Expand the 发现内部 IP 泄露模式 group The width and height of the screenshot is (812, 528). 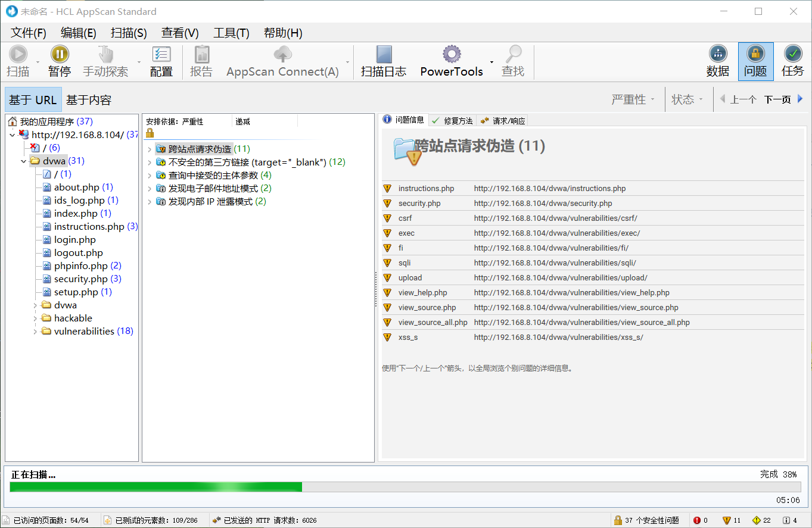[x=150, y=201]
